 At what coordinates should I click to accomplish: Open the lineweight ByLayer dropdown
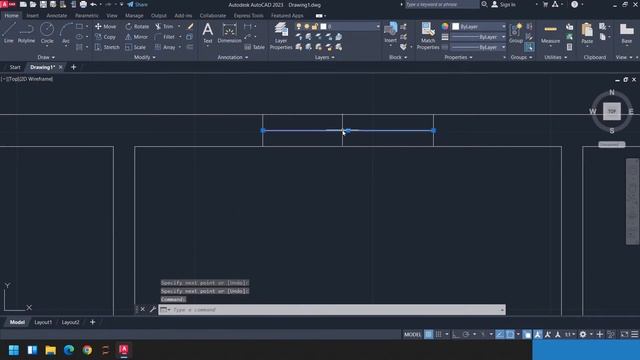(479, 37)
